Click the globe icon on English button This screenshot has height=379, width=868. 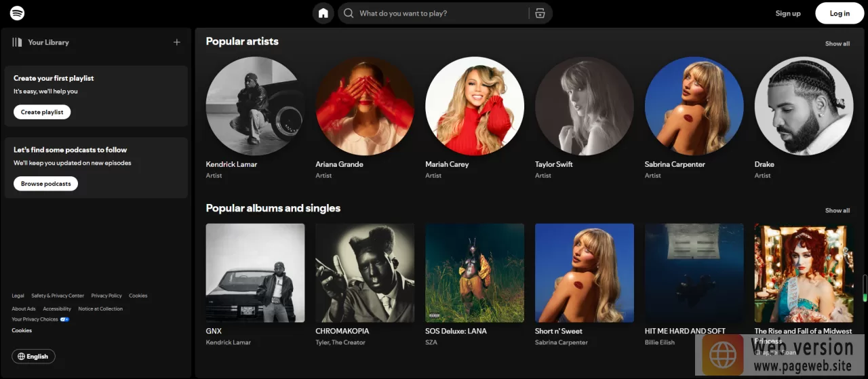pos(21,357)
